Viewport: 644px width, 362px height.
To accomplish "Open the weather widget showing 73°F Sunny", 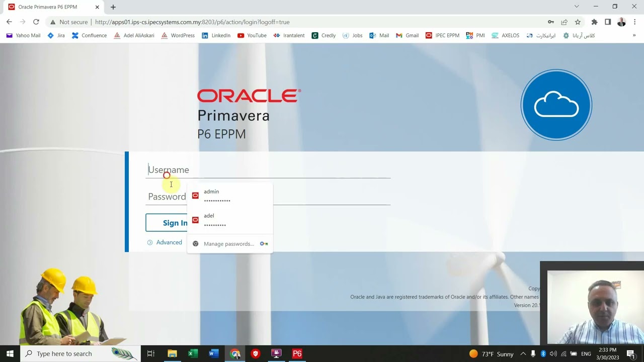I will [x=492, y=354].
